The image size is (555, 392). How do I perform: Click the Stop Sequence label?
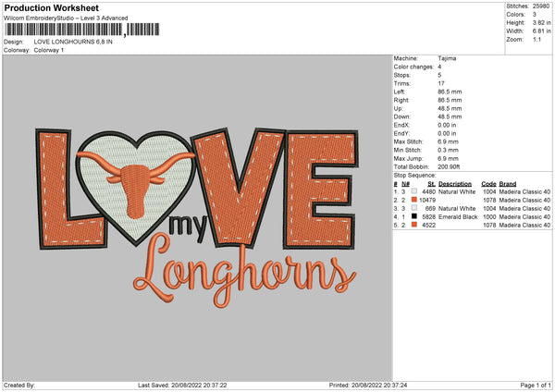pos(414,176)
